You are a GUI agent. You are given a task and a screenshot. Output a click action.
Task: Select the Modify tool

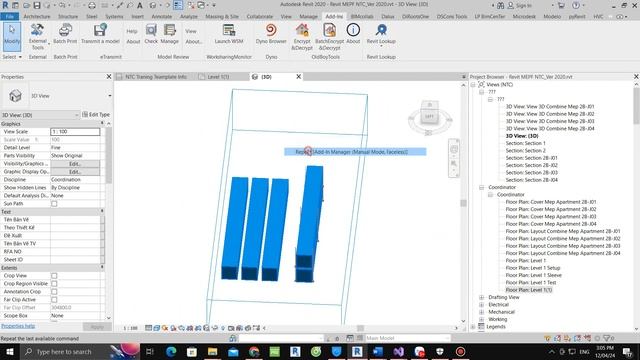click(12, 36)
